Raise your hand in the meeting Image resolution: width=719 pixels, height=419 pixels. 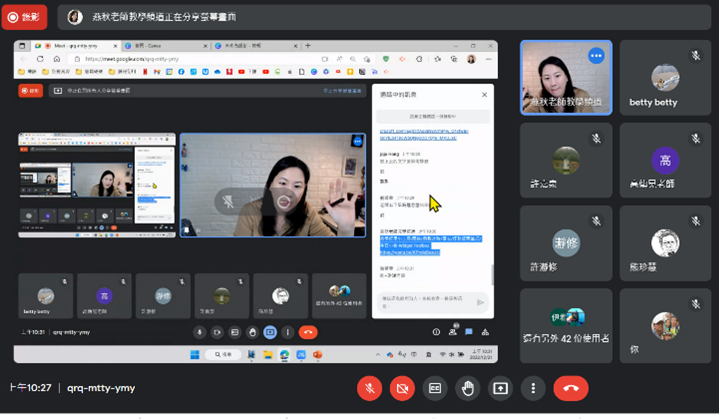coord(468,388)
